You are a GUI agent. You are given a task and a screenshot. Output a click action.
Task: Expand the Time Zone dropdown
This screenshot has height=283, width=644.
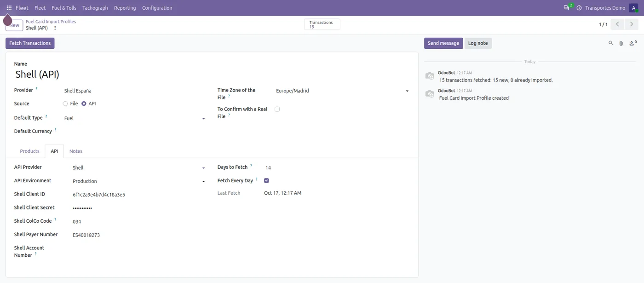[x=407, y=91]
